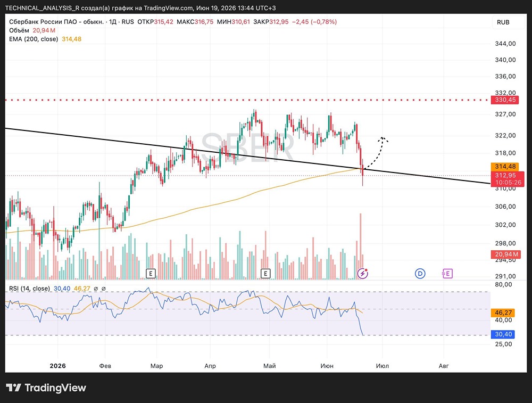The image size is (532, 403).
Task: Click the earnings E marker near March
Action: pos(151,273)
